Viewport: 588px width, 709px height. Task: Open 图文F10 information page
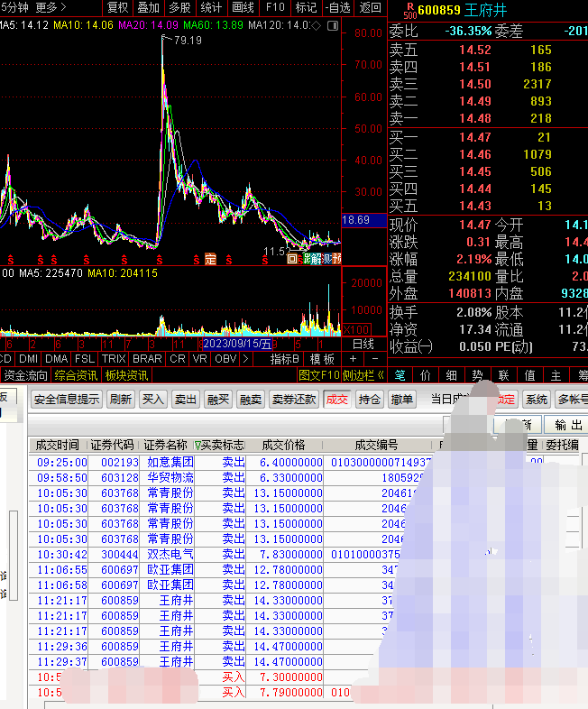(319, 375)
